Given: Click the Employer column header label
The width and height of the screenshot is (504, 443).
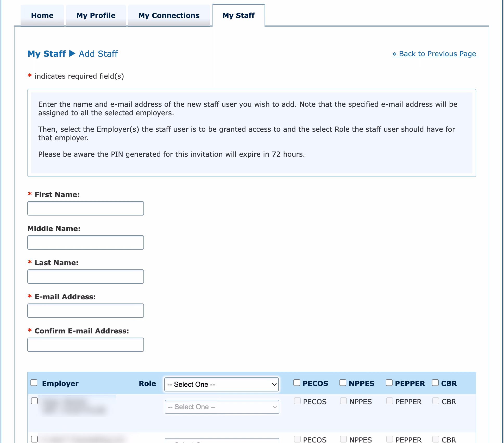Looking at the screenshot, I should pos(60,383).
